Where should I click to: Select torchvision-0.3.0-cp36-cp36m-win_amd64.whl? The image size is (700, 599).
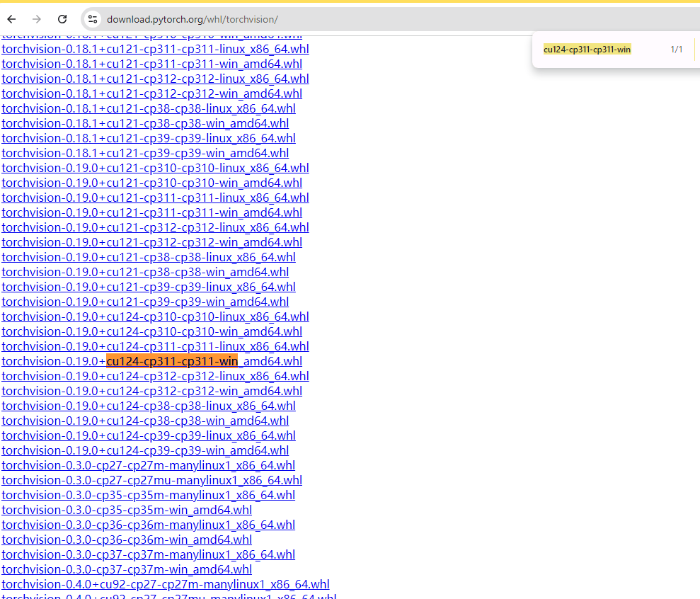click(x=127, y=540)
